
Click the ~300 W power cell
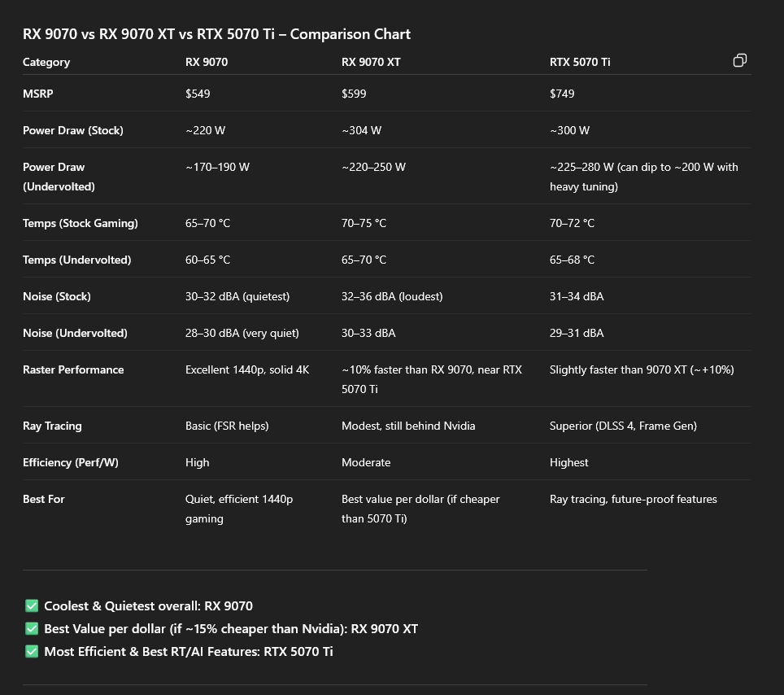point(569,130)
